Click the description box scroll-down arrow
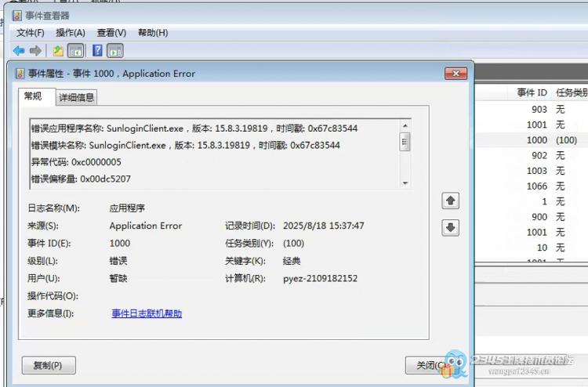This screenshot has width=588, height=387. coord(405,183)
